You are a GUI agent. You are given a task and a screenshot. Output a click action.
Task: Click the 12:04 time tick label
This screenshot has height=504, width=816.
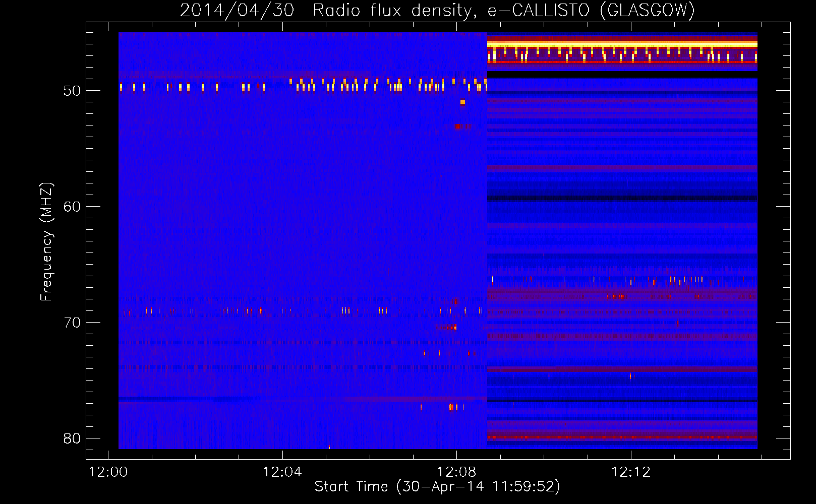click(282, 472)
